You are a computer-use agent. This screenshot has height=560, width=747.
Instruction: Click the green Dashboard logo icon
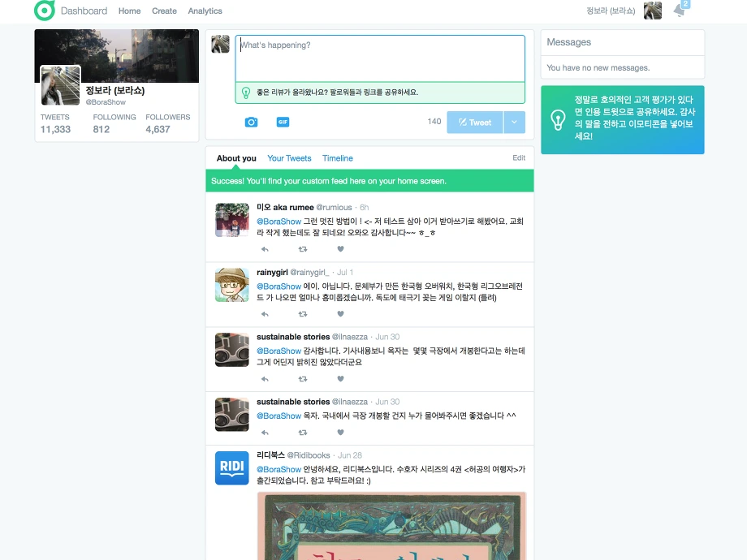point(45,10)
